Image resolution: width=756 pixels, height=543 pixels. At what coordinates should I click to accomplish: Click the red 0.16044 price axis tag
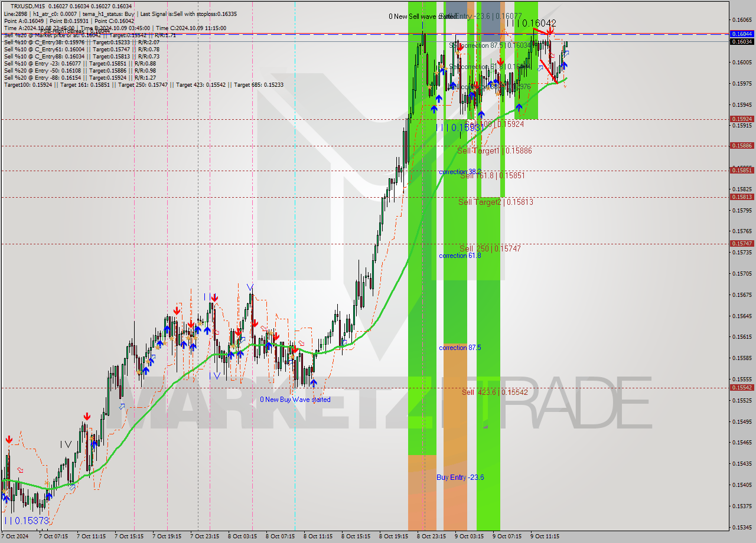click(x=742, y=34)
